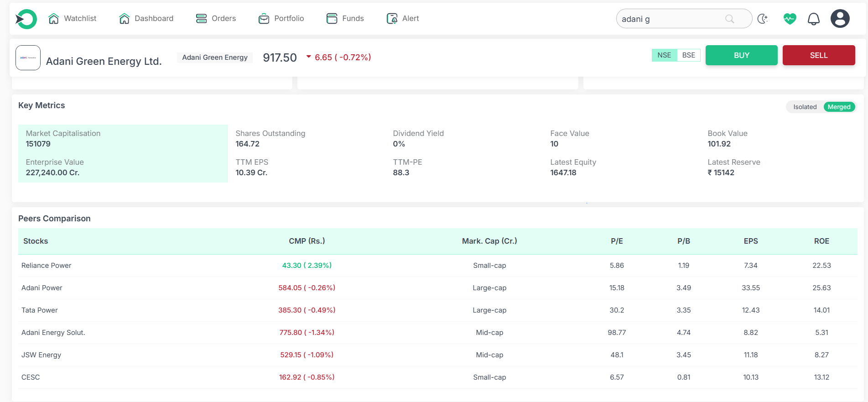Click the Dashboard house icon
The image size is (868, 402).
click(x=124, y=19)
